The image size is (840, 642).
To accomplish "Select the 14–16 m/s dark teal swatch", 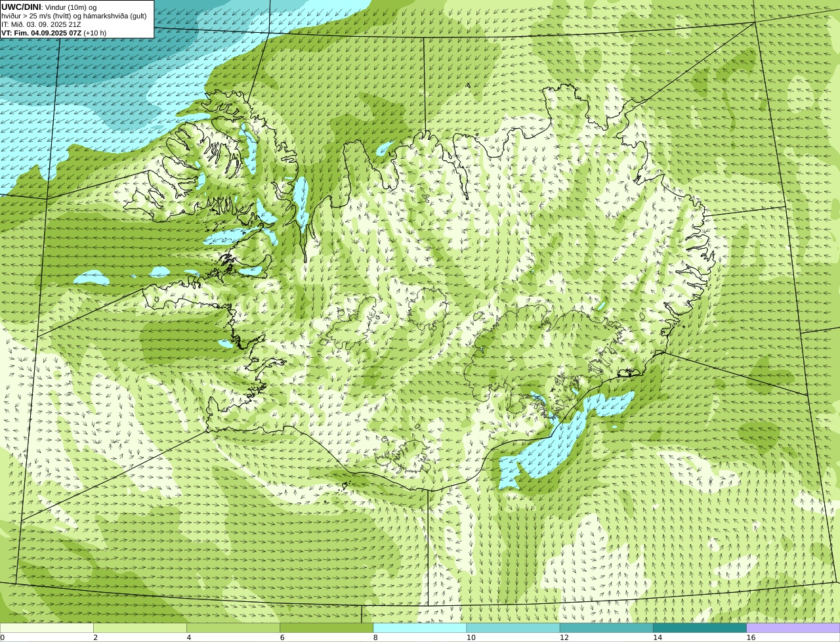I will 700,628.
